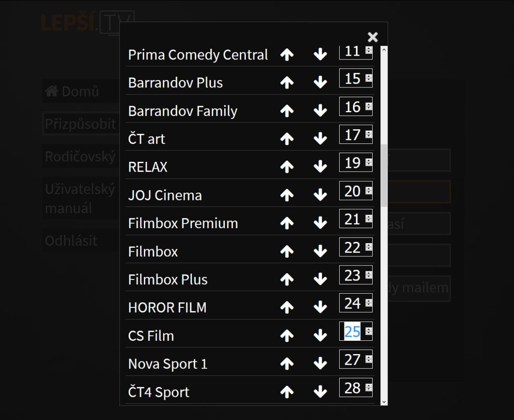Click the RELAX channel number stepper
The height and width of the screenshot is (420, 514).
[368, 163]
